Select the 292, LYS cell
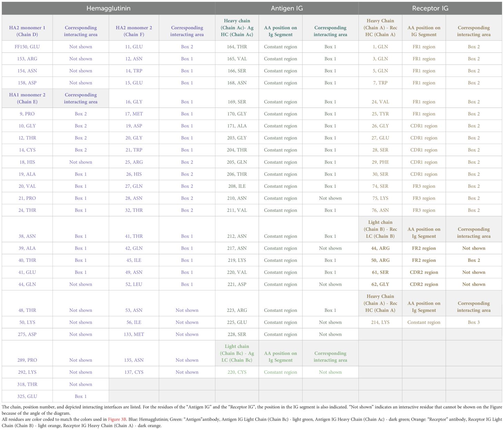The image size is (504, 430). [x=27, y=372]
